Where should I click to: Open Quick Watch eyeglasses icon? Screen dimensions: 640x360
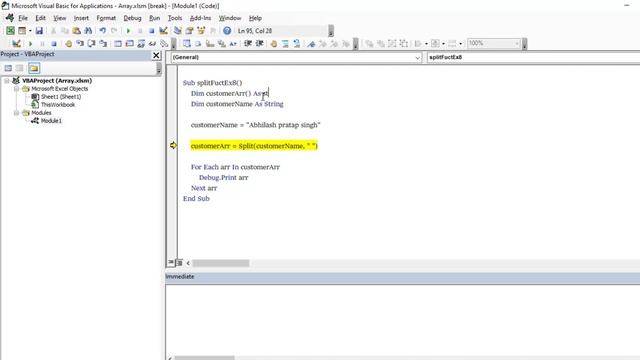coord(152,43)
